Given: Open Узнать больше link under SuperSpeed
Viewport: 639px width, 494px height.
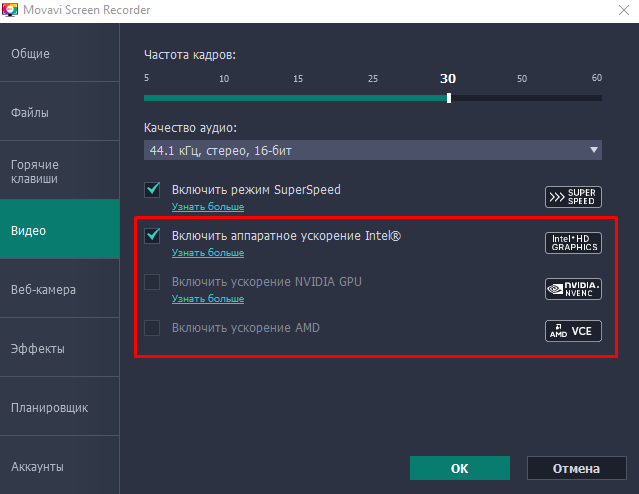Looking at the screenshot, I should point(208,207).
